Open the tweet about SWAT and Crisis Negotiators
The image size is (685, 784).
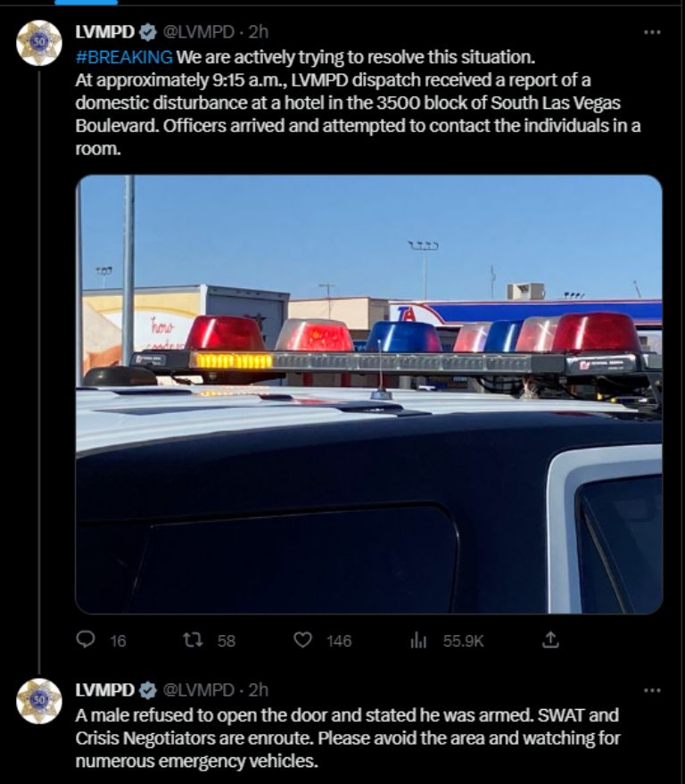348,738
